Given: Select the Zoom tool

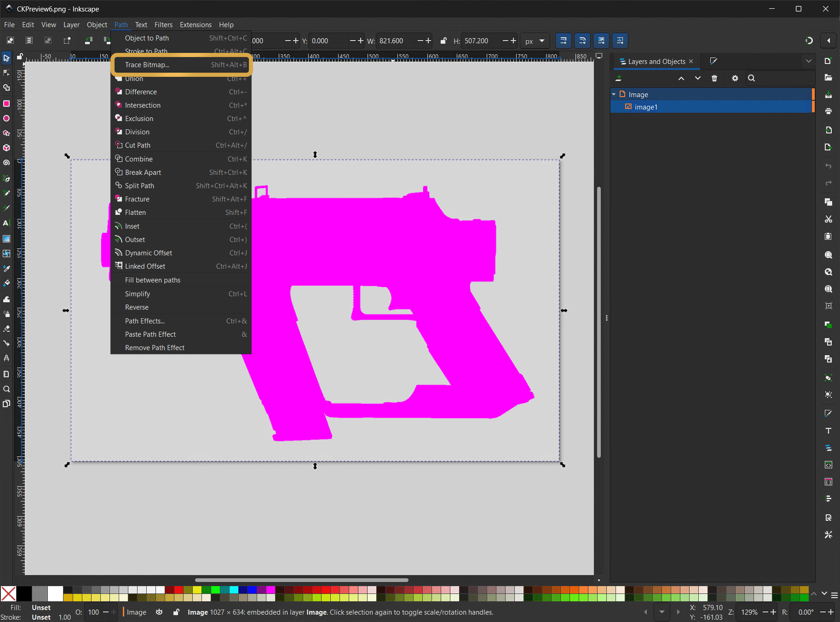Looking at the screenshot, I should [6, 389].
